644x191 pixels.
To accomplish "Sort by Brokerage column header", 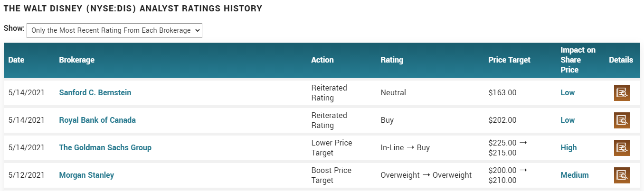I will pyautogui.click(x=76, y=60).
